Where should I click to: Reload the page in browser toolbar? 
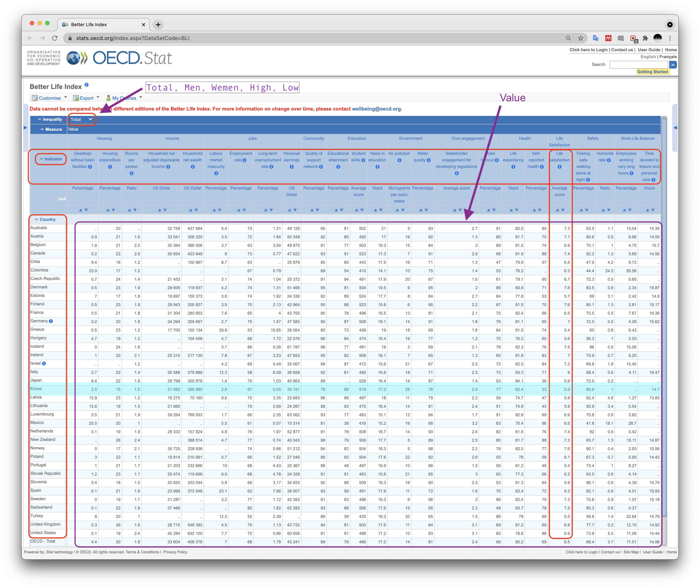(x=55, y=38)
